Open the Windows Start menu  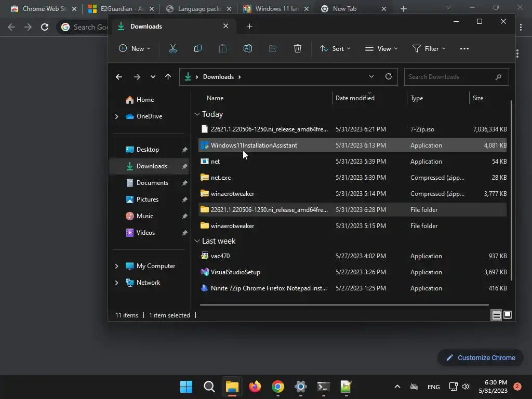186,387
